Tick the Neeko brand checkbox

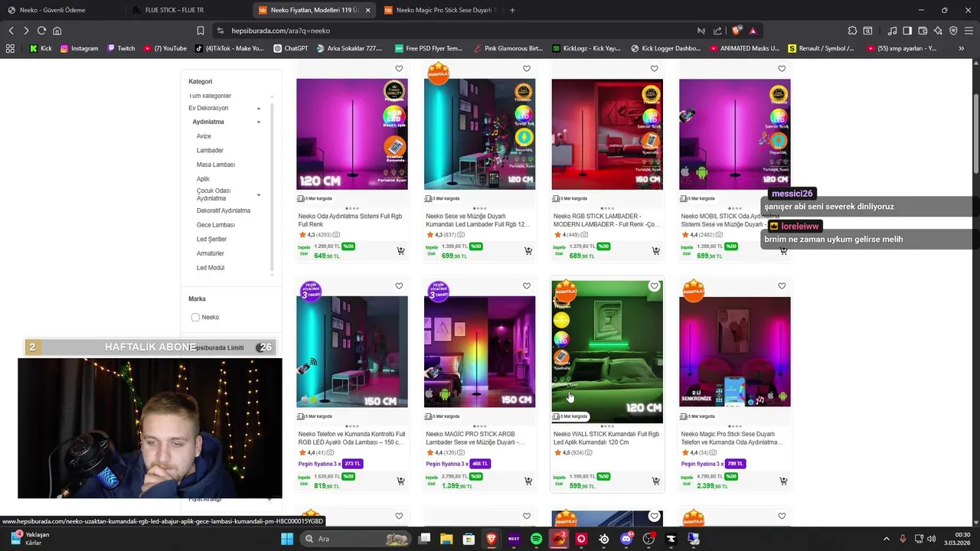195,317
